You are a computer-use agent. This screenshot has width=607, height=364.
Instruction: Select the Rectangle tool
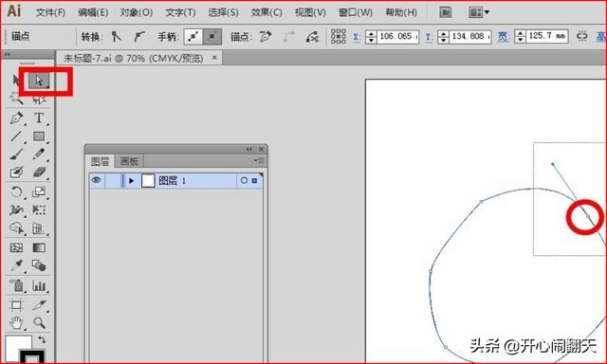39,136
